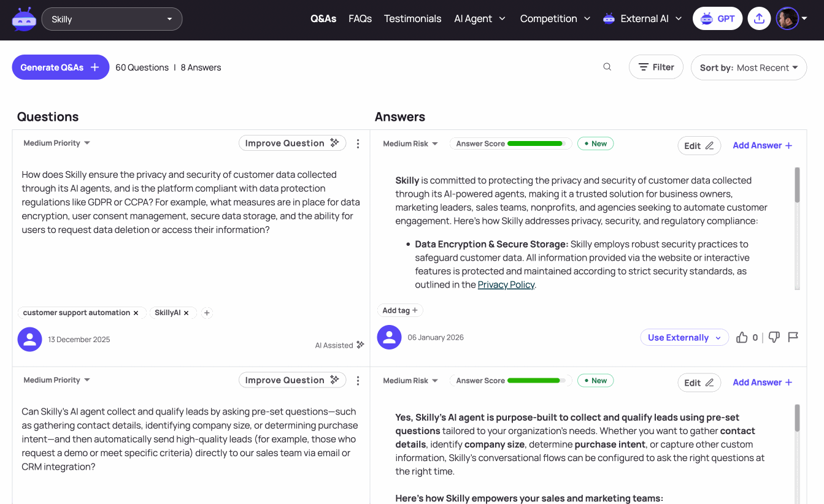Open the Testimonials page
The height and width of the screenshot is (504, 824).
pyautogui.click(x=412, y=18)
